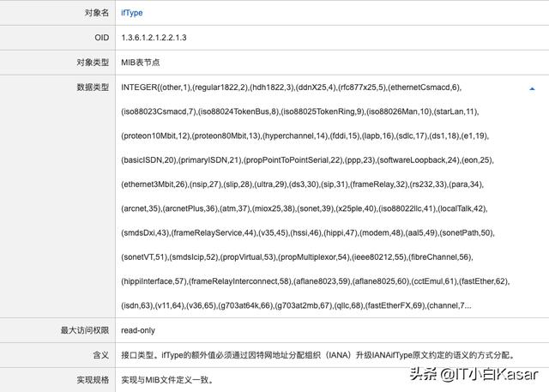
Task: Collapse the data type value list arrow
Action: [x=532, y=89]
